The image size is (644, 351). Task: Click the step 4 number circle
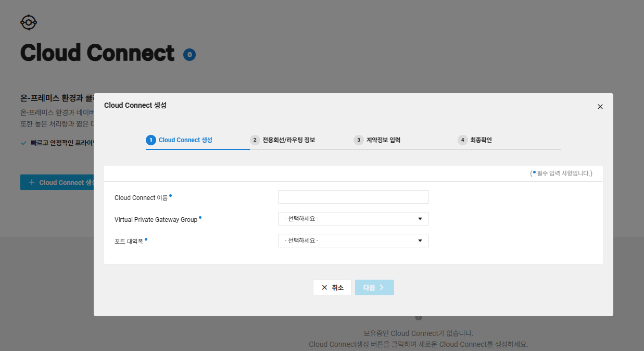463,140
